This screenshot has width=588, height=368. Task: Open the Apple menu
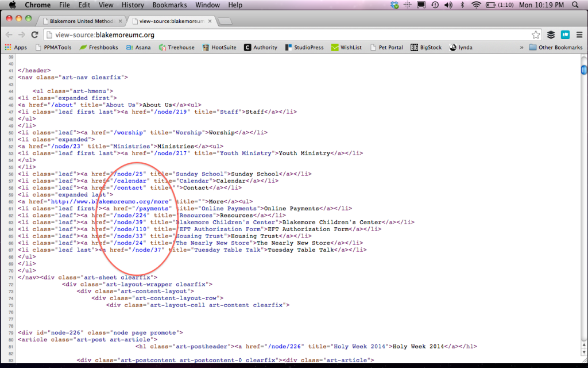(13, 5)
